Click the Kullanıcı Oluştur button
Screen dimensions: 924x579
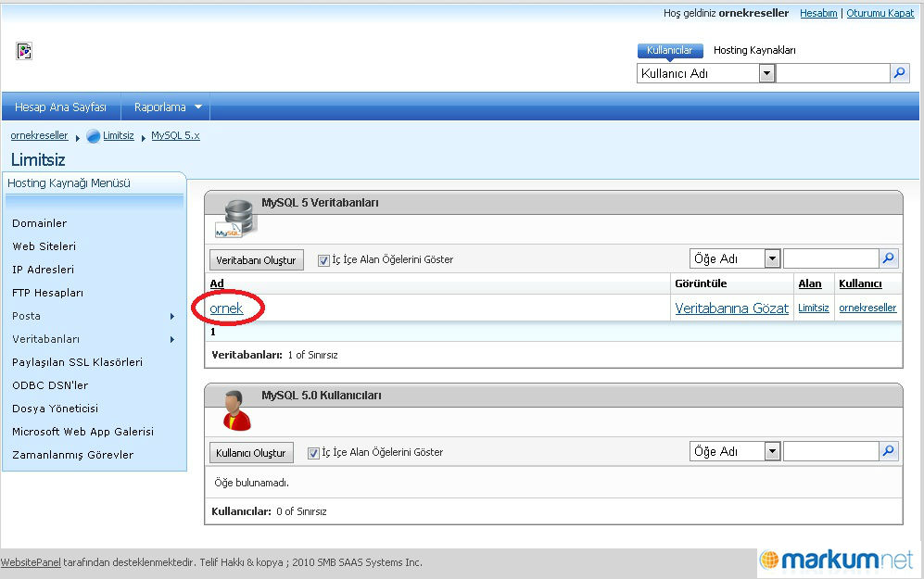251,453
